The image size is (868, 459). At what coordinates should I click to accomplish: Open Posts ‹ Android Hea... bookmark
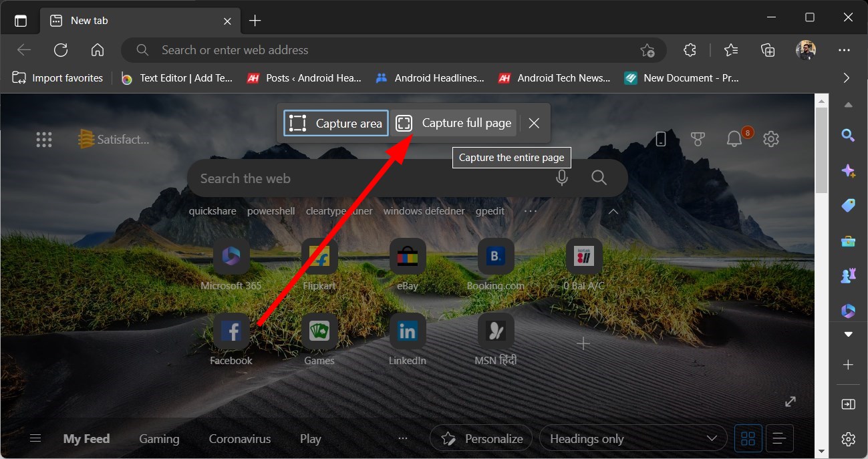(305, 78)
